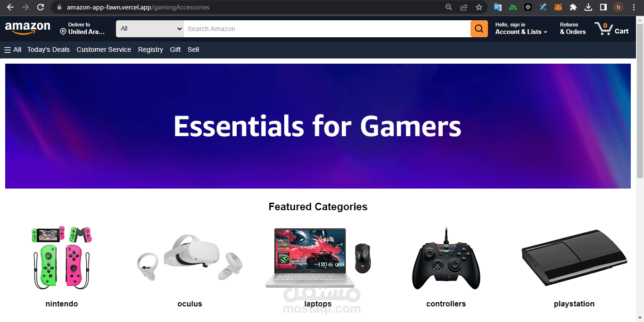
Task: Click the browser downloads icon
Action: point(588,7)
